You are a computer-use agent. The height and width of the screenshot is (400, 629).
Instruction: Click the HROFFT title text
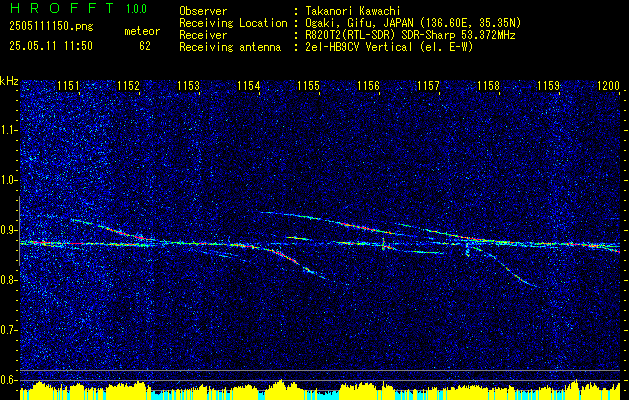(x=62, y=8)
